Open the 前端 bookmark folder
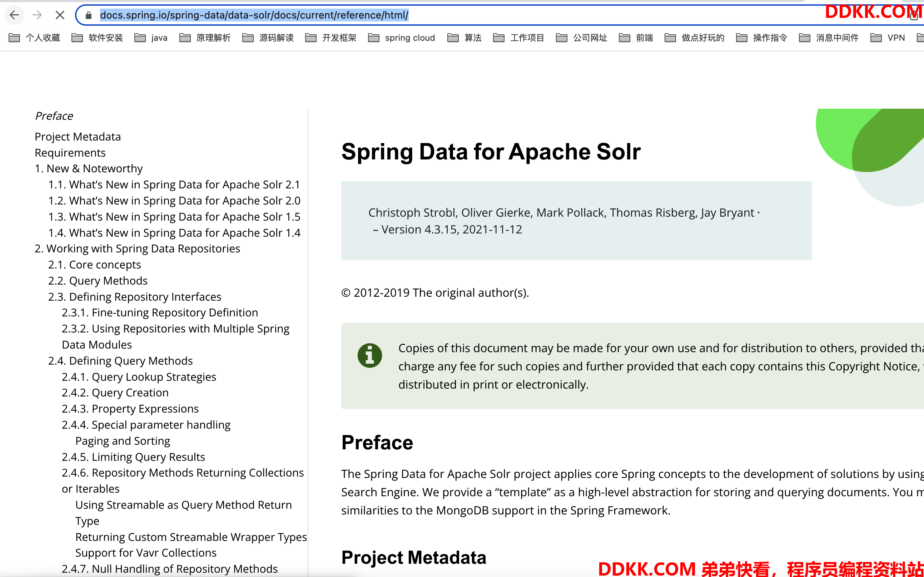 point(636,38)
